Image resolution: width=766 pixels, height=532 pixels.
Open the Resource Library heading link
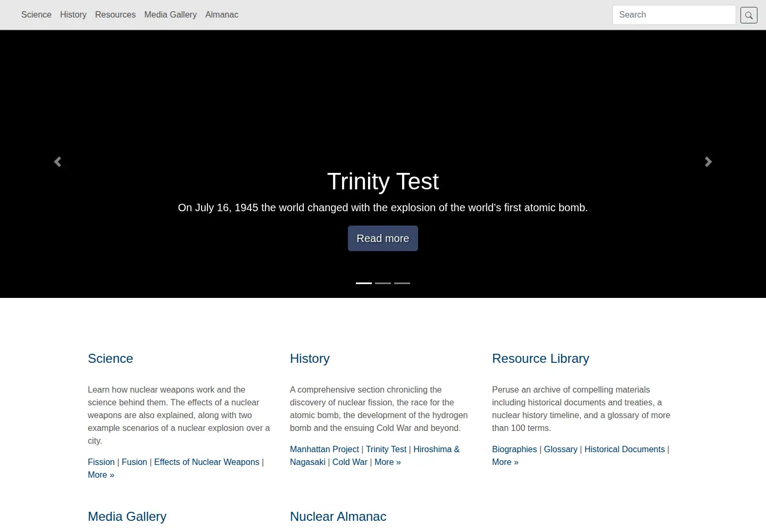(x=540, y=359)
